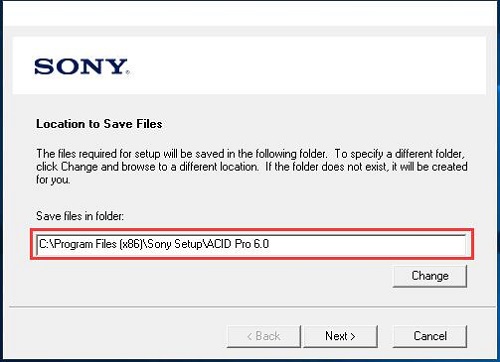Click the SONY logo in the header

coord(81,66)
